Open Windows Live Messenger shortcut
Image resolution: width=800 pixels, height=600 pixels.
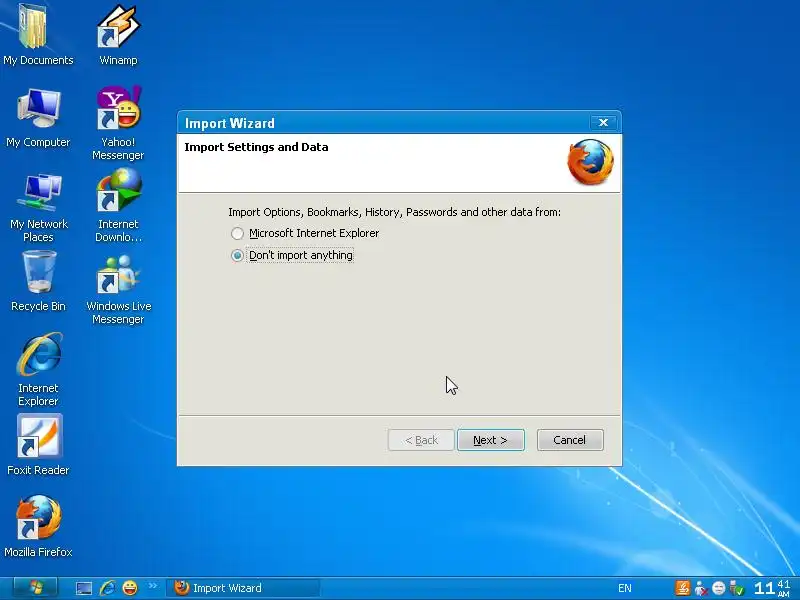tap(118, 289)
